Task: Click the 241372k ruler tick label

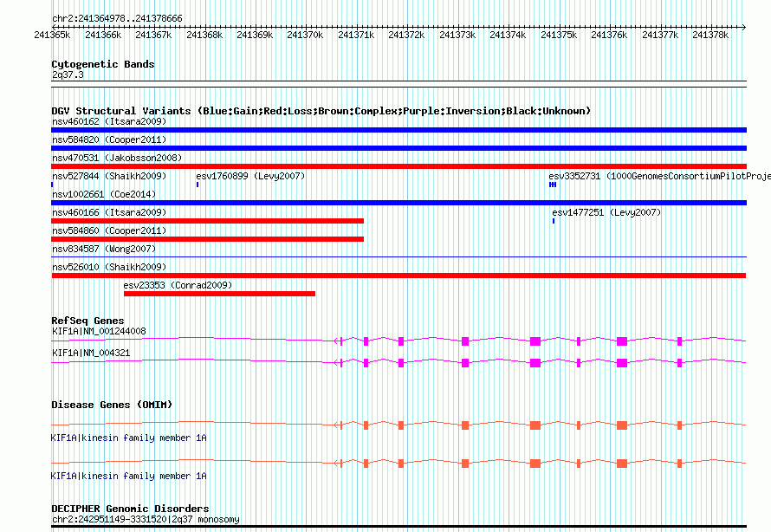Action: [x=406, y=35]
